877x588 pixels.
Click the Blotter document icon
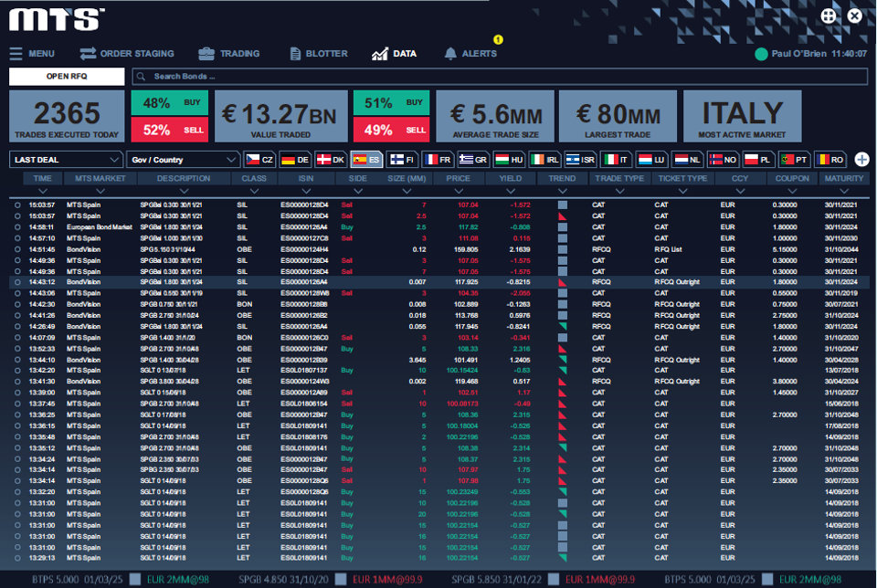point(295,54)
